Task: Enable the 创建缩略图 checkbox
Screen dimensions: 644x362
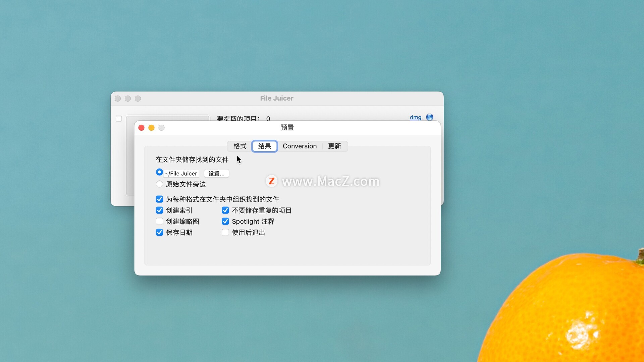Action: point(159,221)
